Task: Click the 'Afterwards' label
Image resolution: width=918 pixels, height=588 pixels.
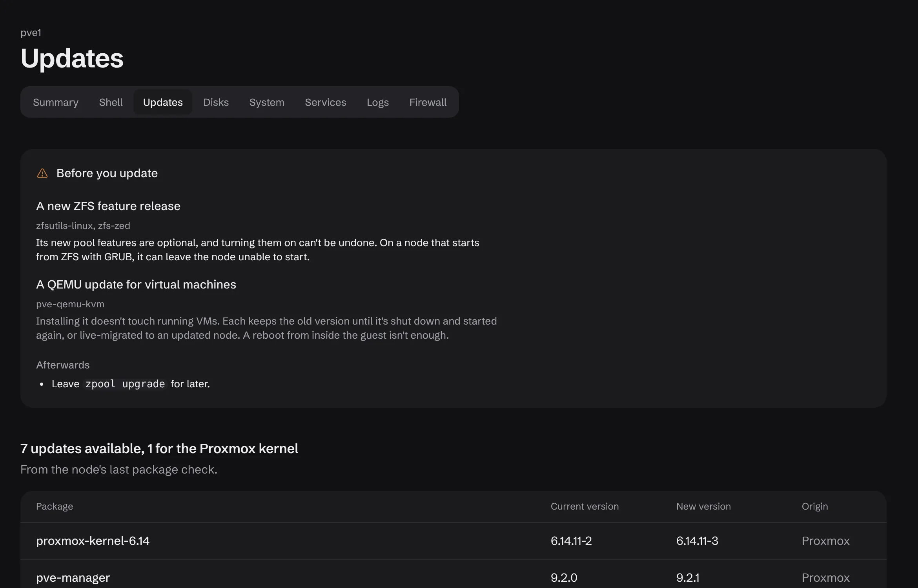Action: tap(63, 365)
